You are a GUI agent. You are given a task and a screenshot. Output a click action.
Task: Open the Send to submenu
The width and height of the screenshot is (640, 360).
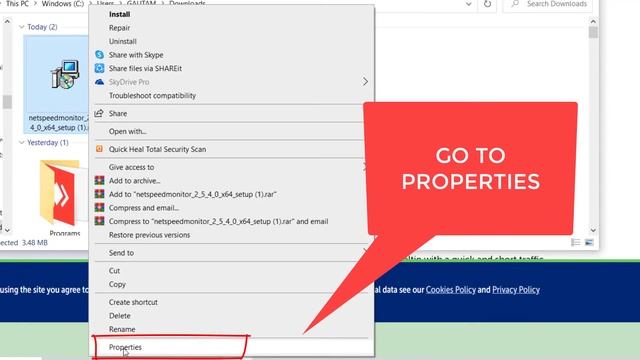(121, 253)
